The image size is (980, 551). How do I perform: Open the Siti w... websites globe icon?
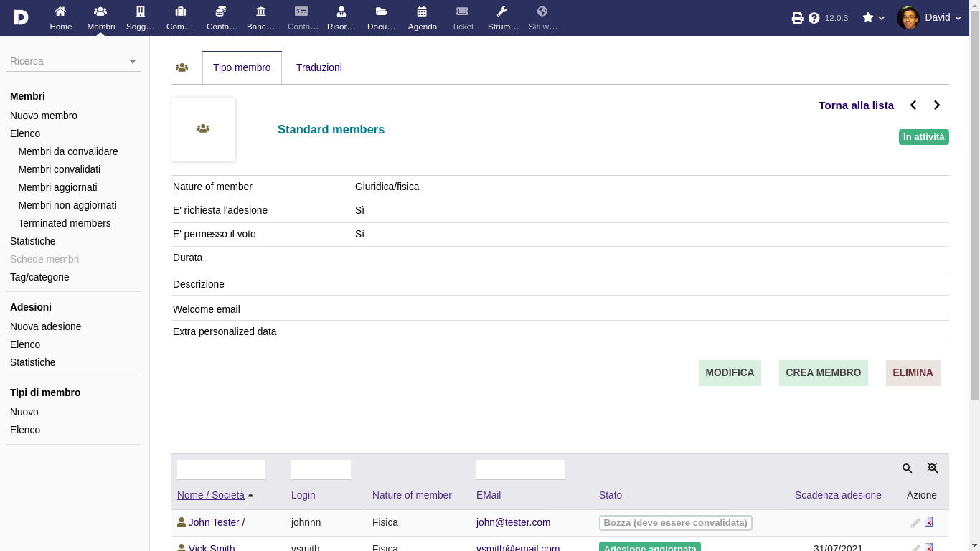[x=542, y=11]
